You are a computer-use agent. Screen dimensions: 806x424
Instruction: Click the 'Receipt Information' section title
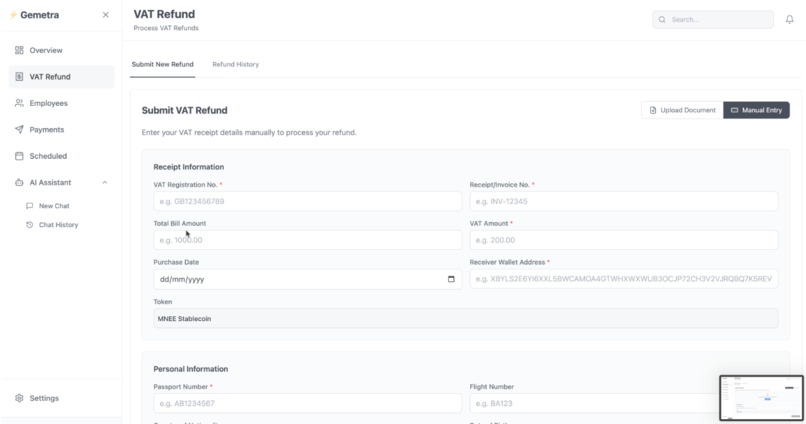coord(189,167)
